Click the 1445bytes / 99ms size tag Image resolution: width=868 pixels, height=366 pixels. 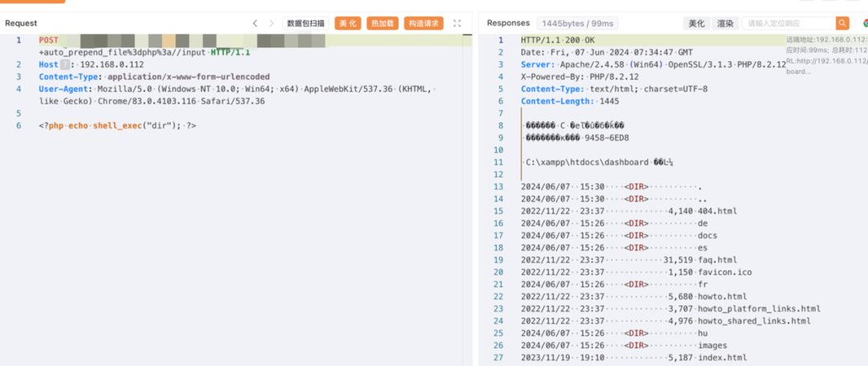coord(577,23)
